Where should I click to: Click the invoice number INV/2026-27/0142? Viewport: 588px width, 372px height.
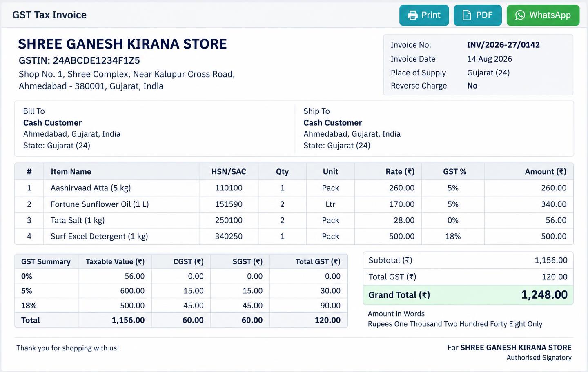pyautogui.click(x=503, y=45)
